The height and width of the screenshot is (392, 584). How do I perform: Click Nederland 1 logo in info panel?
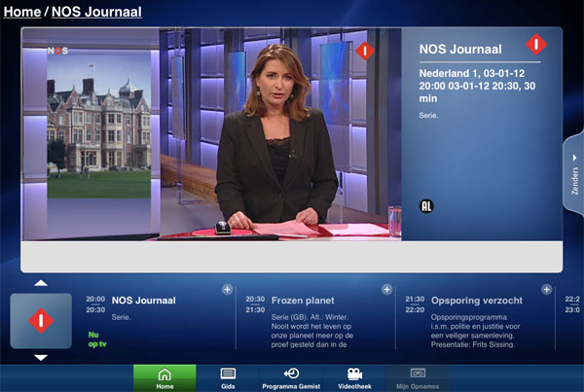(536, 45)
